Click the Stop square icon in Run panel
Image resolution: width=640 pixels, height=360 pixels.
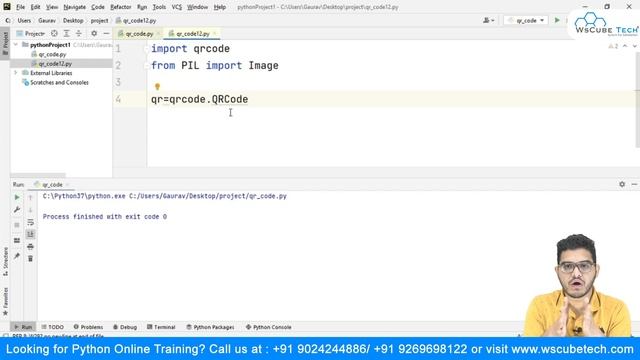[x=17, y=225]
